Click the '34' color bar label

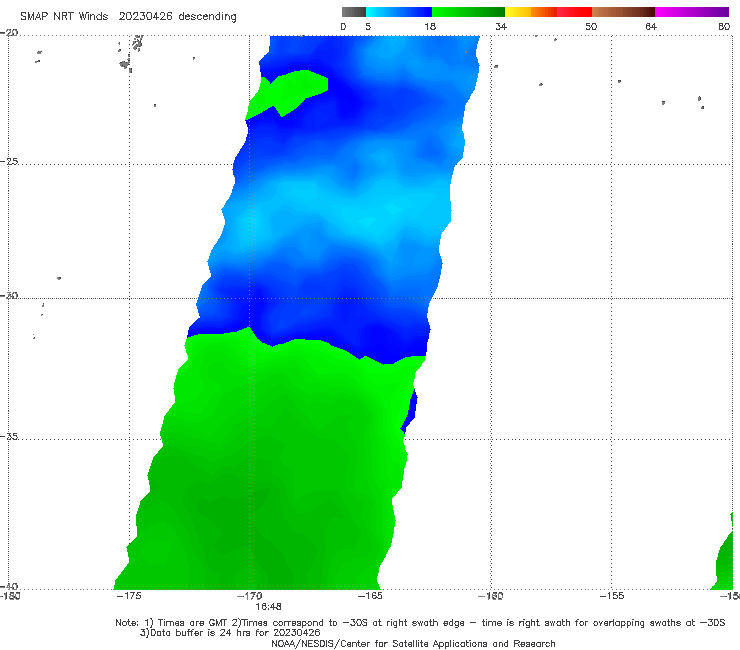click(x=501, y=27)
